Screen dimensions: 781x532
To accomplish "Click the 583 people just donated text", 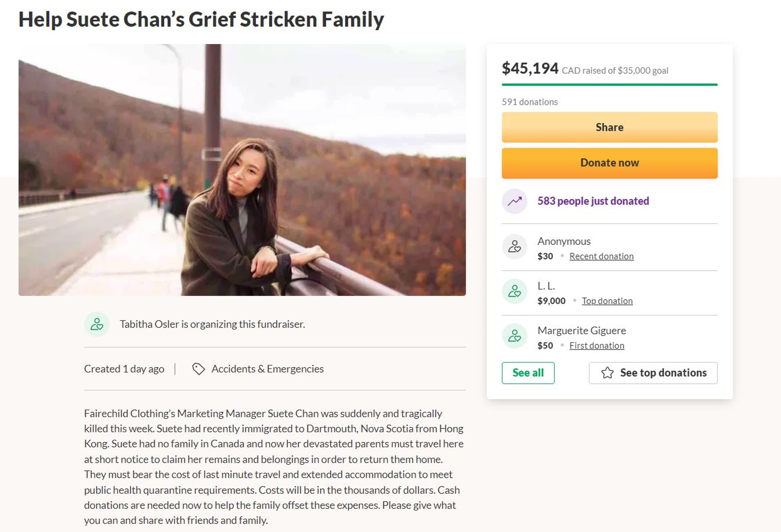I will [593, 201].
